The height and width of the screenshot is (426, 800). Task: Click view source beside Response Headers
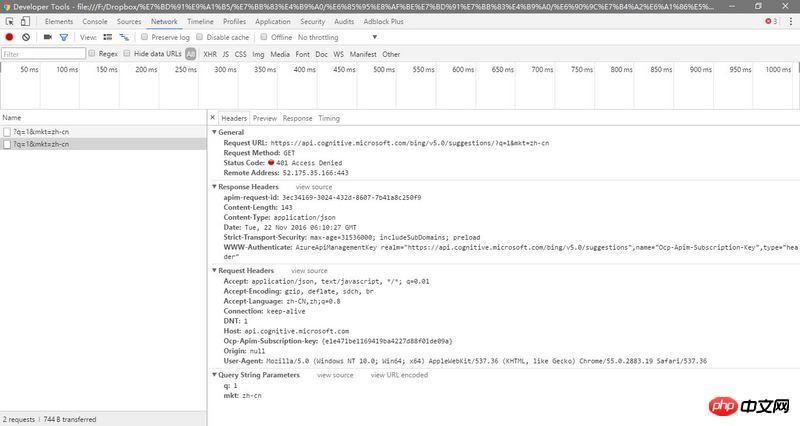pos(314,187)
